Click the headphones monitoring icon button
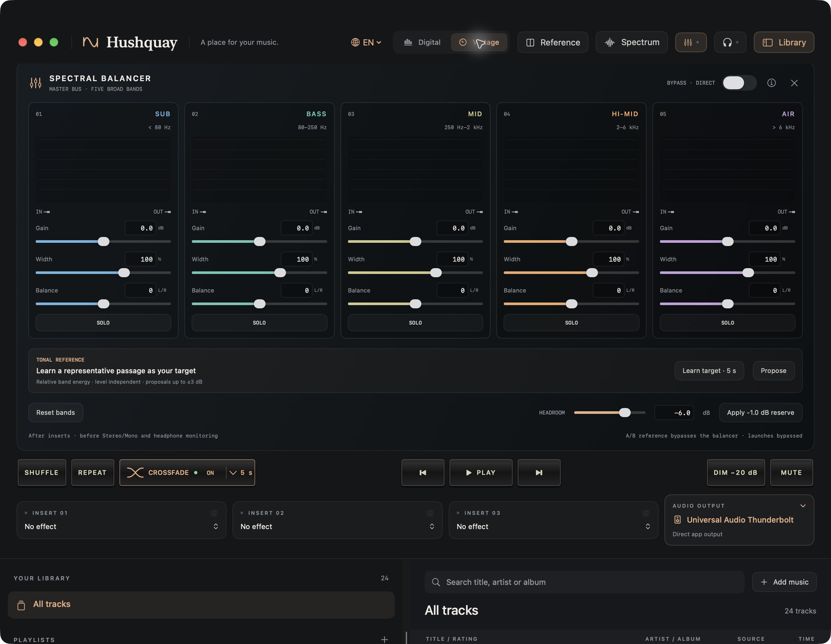The height and width of the screenshot is (644, 831). (x=730, y=42)
